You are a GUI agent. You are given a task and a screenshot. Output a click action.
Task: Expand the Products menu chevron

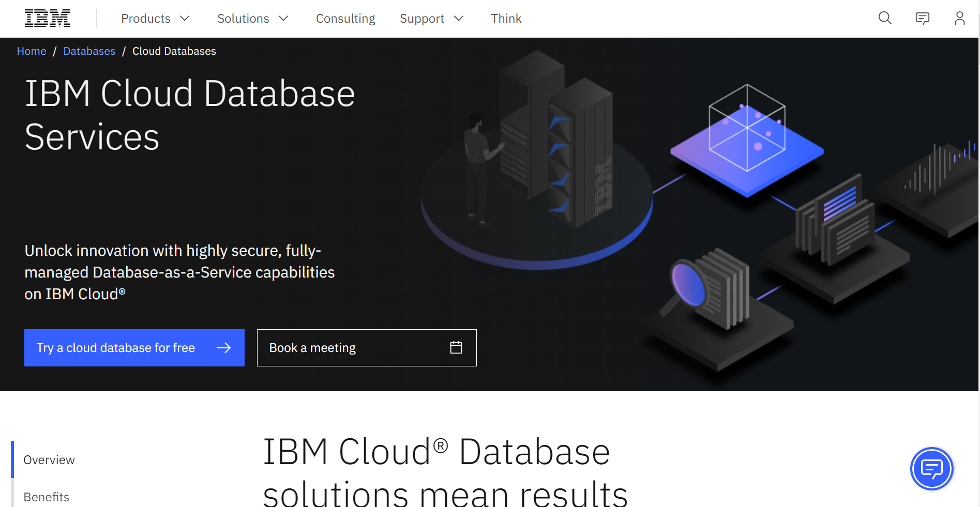click(x=185, y=19)
